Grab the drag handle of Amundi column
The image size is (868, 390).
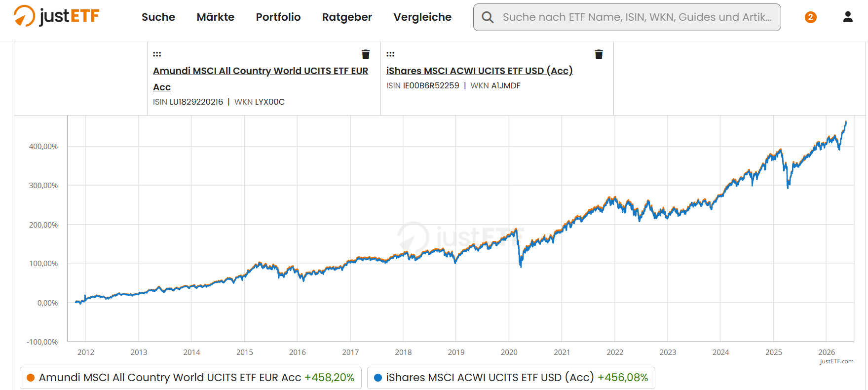click(157, 54)
